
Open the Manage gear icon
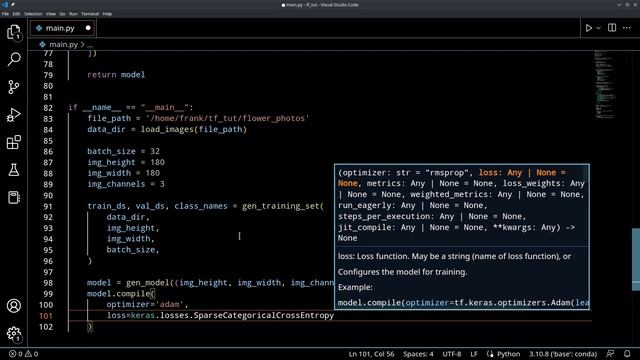(14, 333)
